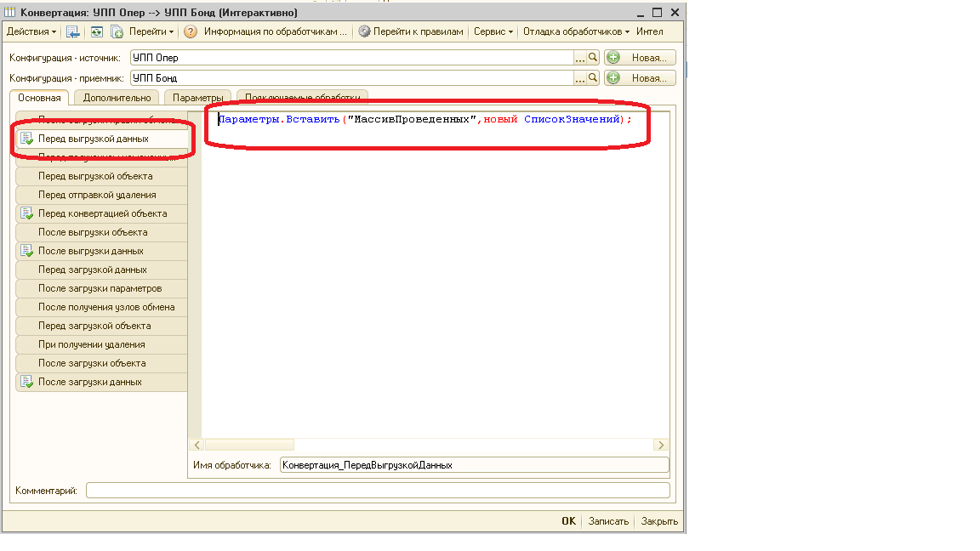Switch to the Параметры tab
The width and height of the screenshot is (980, 551).
(197, 98)
